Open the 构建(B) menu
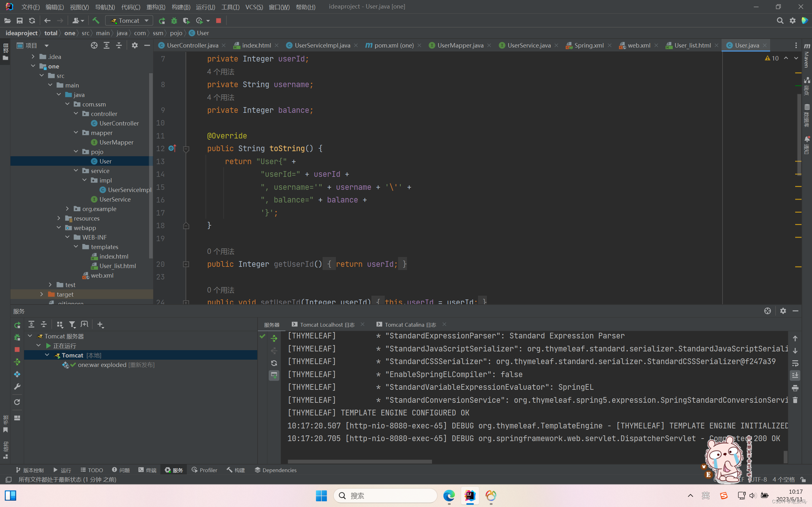Image resolution: width=812 pixels, height=507 pixels. pos(180,7)
